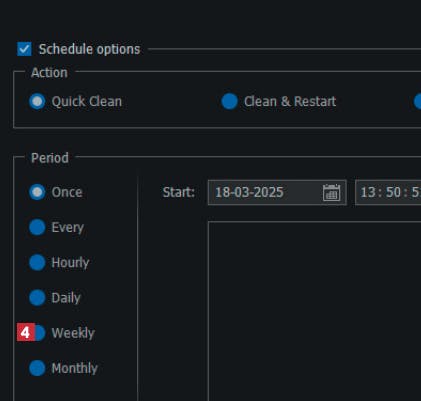Click the hour value 13 in time field
421x401 pixels.
tap(368, 192)
